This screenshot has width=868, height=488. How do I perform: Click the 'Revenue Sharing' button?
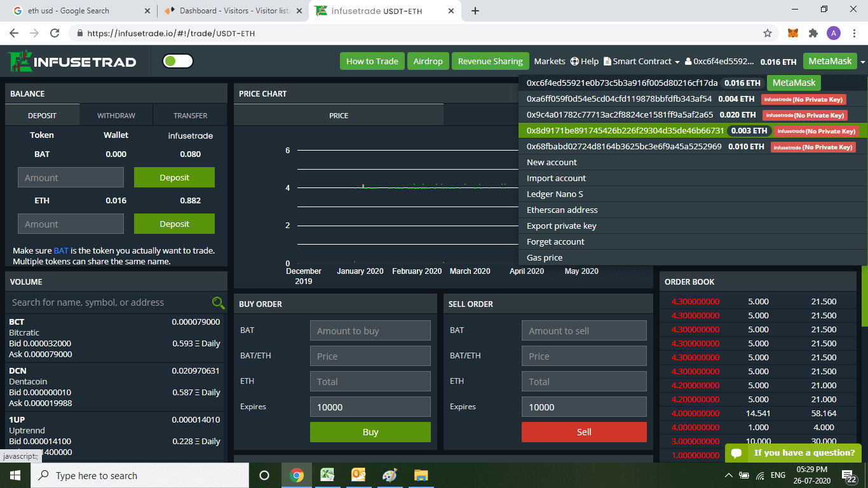[490, 61]
